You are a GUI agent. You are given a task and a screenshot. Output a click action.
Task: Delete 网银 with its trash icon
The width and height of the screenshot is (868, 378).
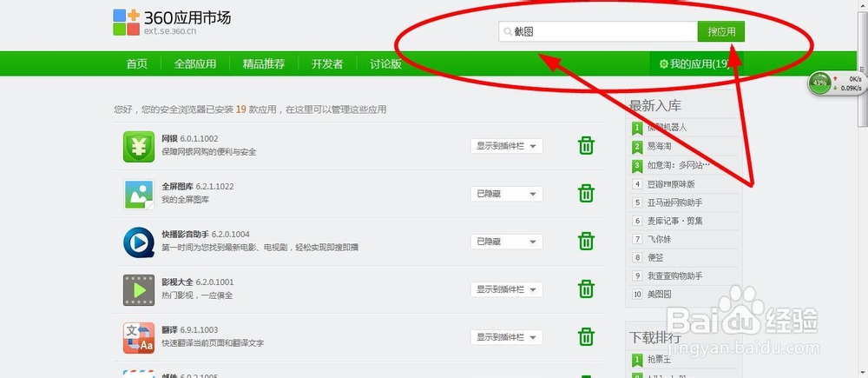[586, 146]
